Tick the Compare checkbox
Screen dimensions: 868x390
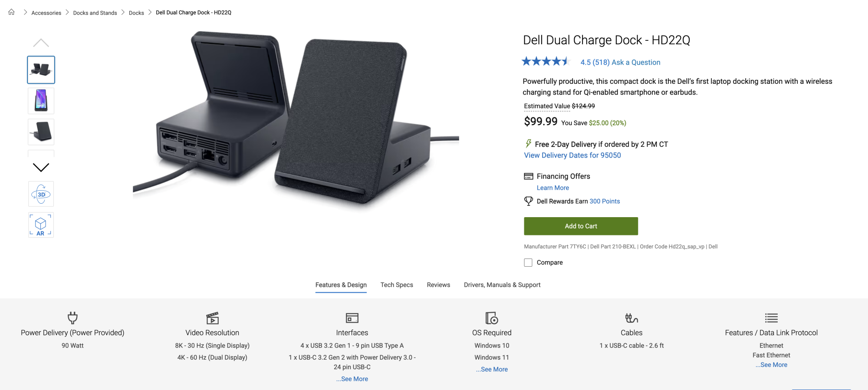(x=528, y=263)
